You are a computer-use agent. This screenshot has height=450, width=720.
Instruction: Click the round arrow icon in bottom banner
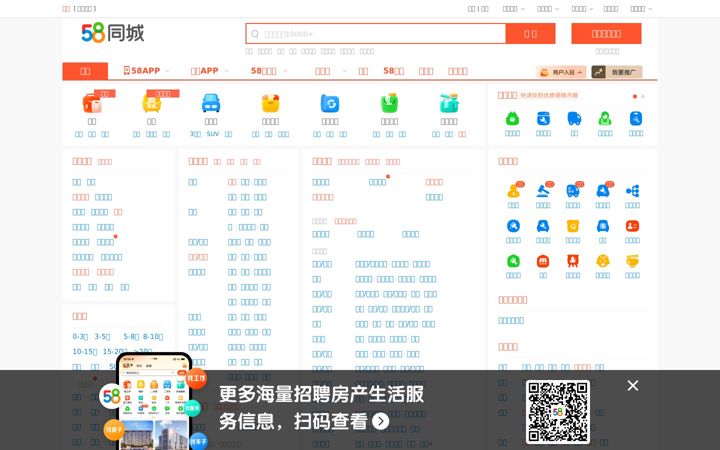pyautogui.click(x=381, y=421)
